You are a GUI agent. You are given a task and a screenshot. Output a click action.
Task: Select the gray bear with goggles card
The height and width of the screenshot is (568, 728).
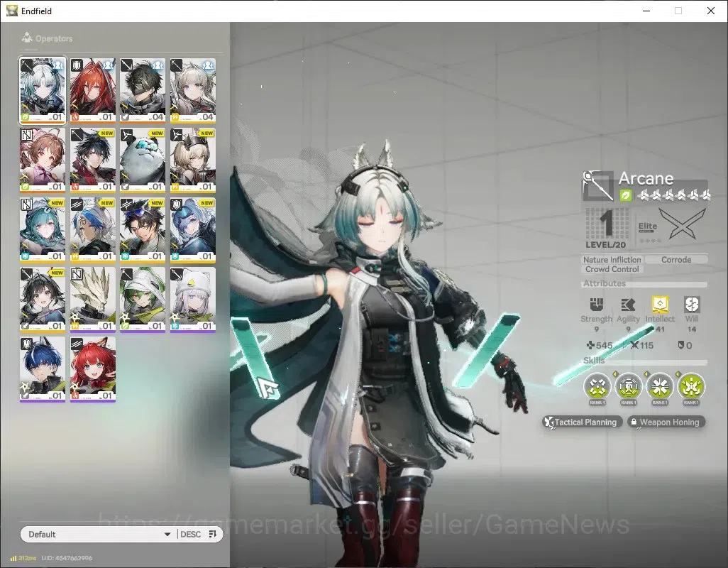tap(143, 160)
